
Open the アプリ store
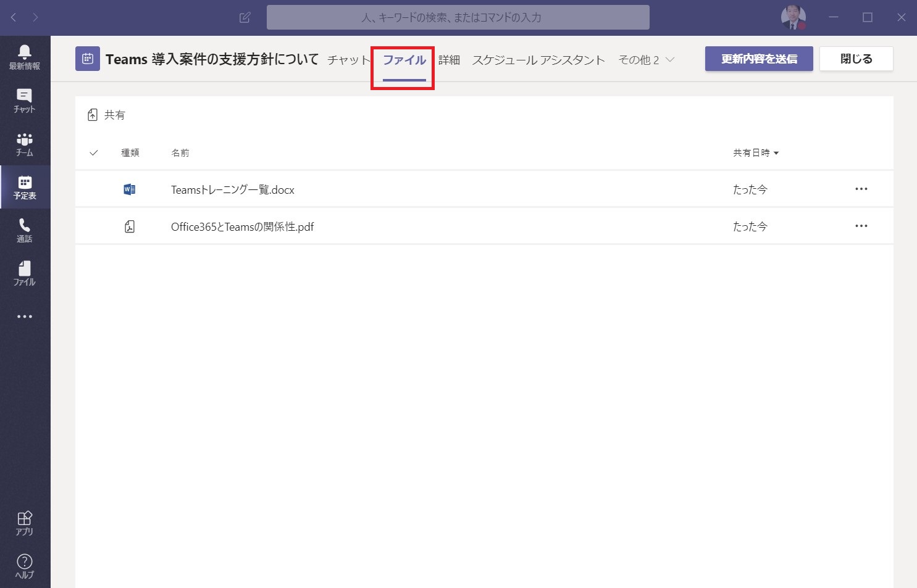point(25,523)
